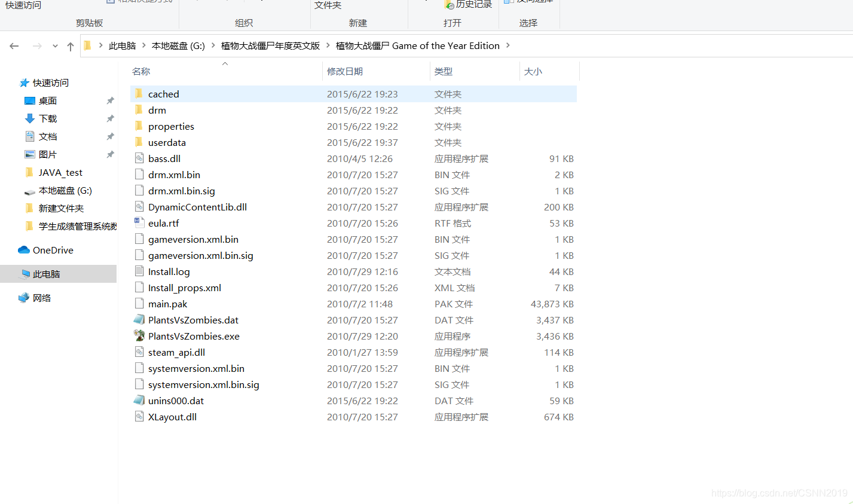Click the folder icon in address bar
The image size is (853, 504).
pyautogui.click(x=87, y=45)
